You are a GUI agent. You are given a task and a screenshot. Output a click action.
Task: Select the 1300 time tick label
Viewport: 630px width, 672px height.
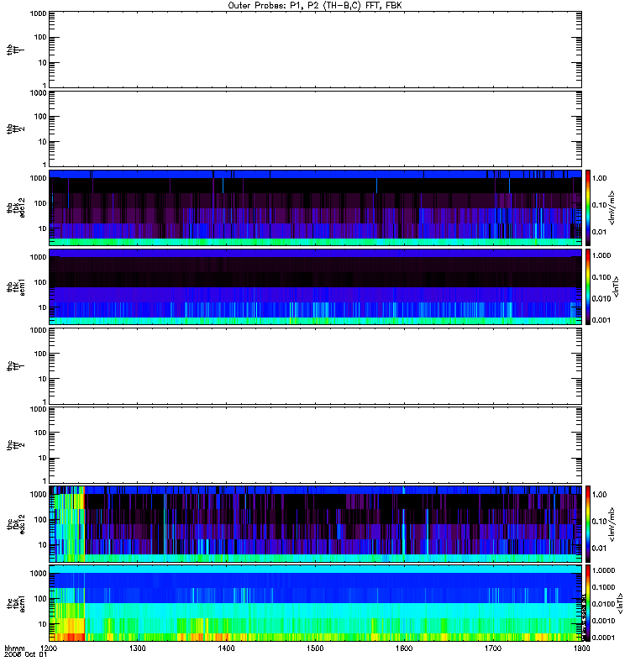(138, 648)
